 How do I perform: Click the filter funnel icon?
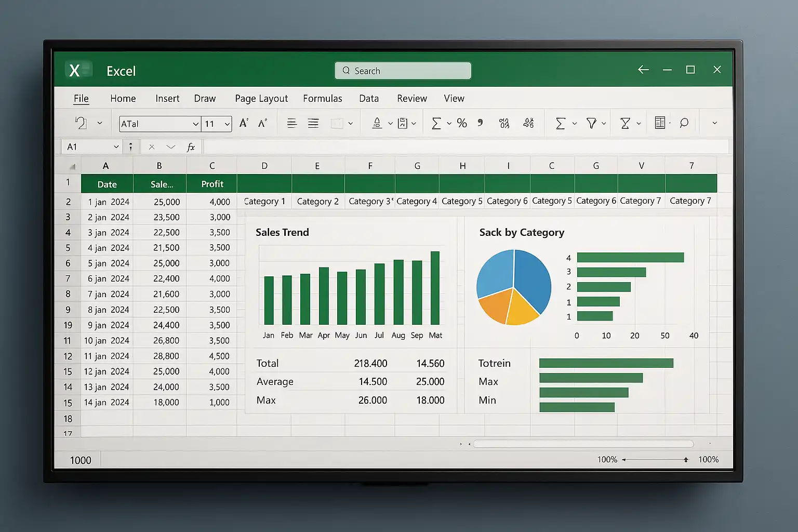pyautogui.click(x=591, y=123)
